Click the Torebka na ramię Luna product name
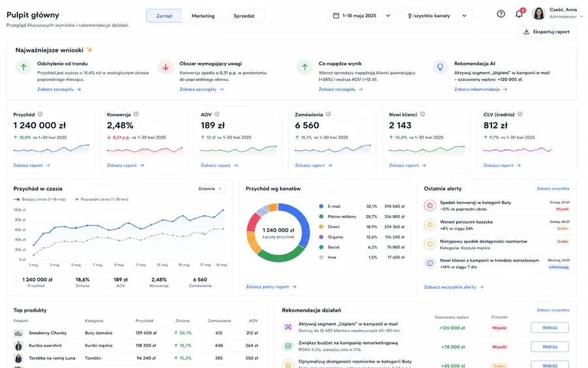 pyautogui.click(x=52, y=358)
